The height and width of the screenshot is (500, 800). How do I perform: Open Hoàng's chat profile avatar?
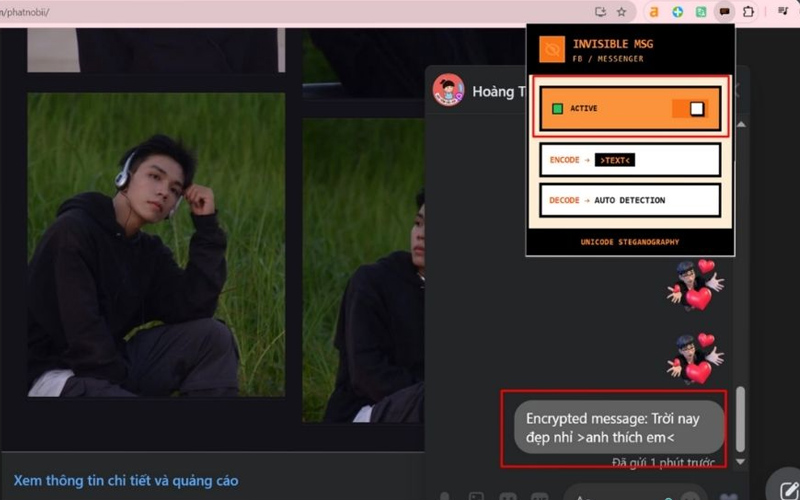click(448, 90)
